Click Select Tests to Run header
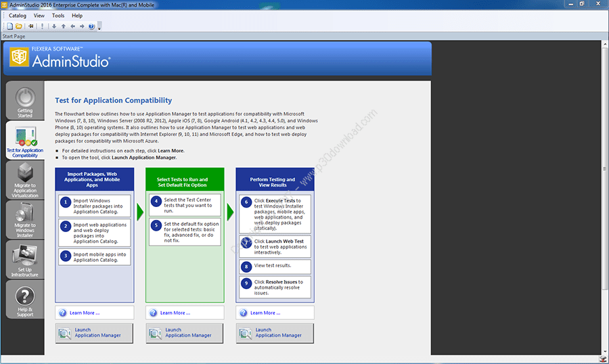The image size is (609, 364). coord(185,179)
